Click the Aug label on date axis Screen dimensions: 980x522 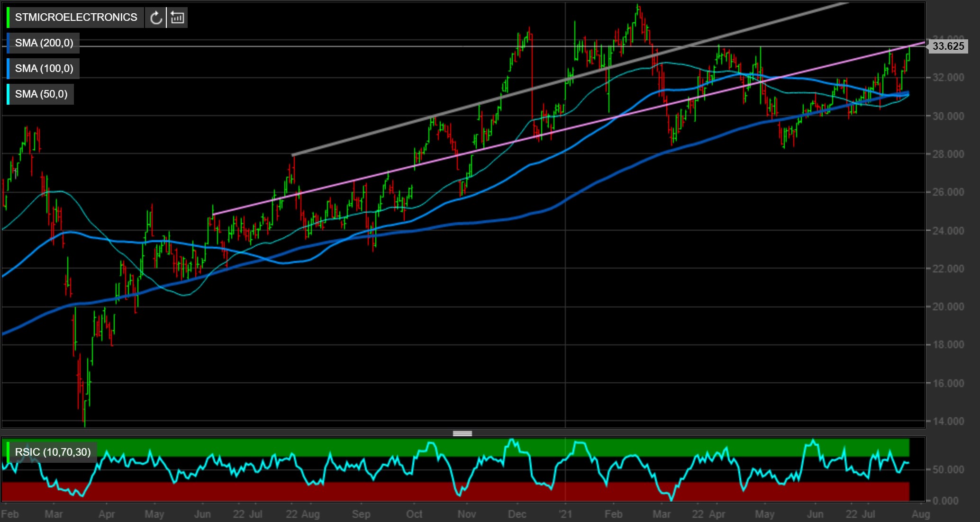pyautogui.click(x=920, y=514)
